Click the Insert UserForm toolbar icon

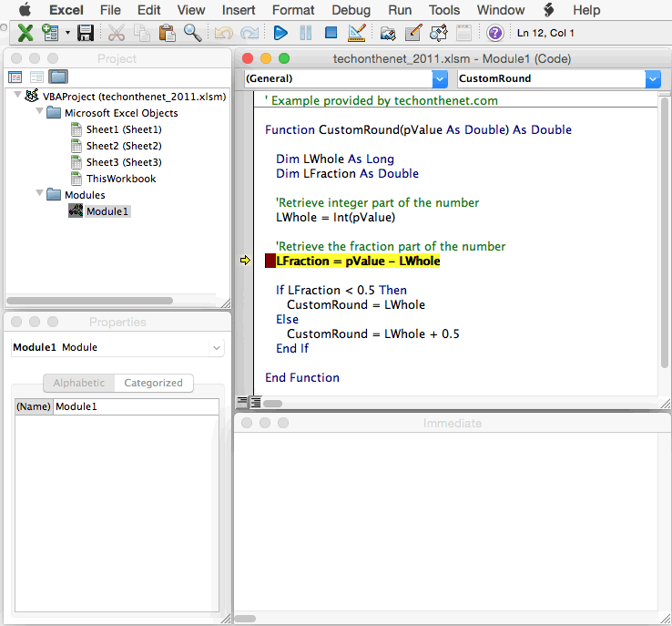pos(50,33)
